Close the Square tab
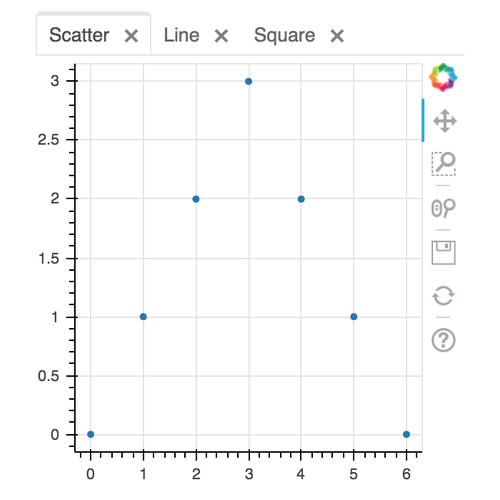This screenshot has height=500, width=500. click(337, 36)
